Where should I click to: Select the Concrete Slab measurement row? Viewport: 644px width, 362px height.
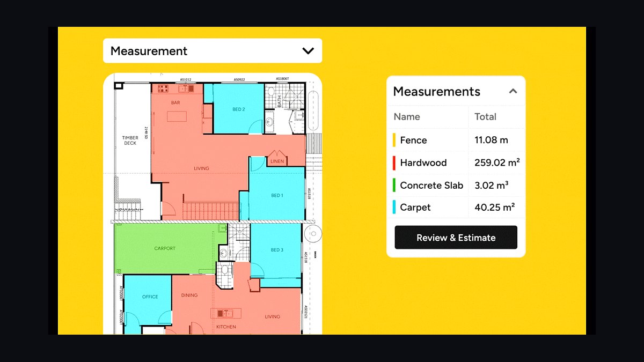click(456, 185)
